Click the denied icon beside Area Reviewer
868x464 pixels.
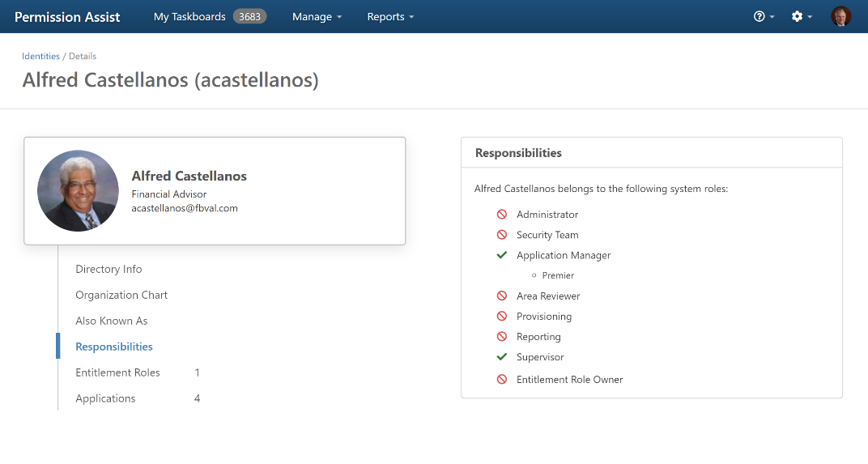(x=502, y=296)
